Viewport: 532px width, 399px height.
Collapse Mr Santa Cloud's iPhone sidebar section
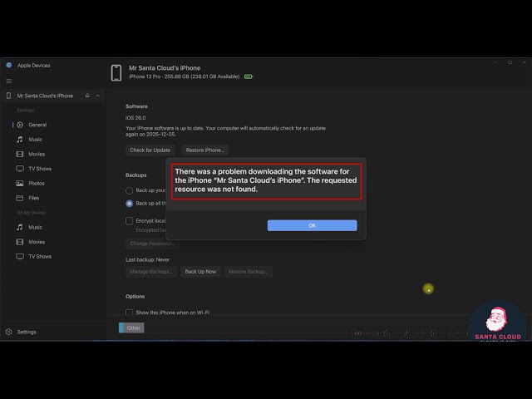(x=98, y=96)
